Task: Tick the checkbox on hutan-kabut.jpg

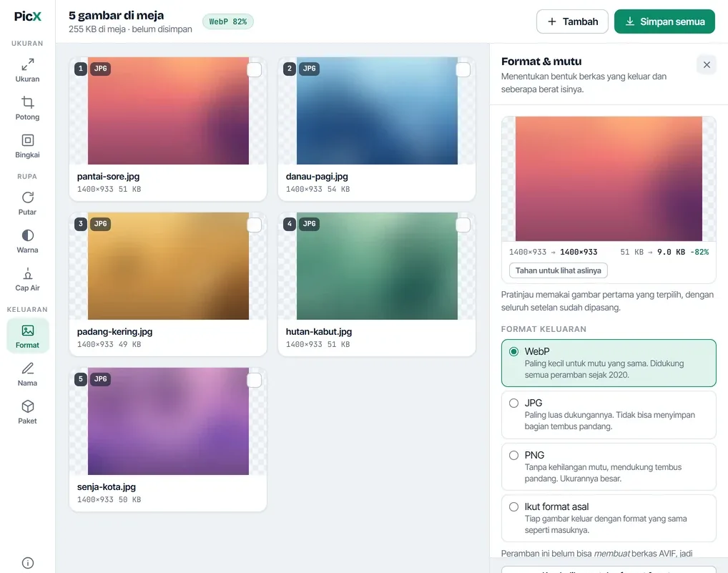Action: coord(463,225)
